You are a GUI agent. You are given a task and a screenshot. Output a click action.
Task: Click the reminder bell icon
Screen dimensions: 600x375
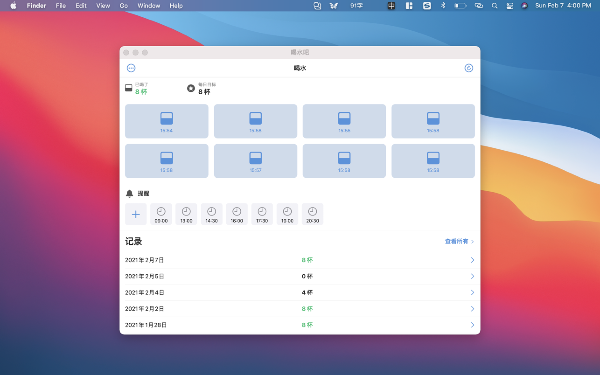click(129, 194)
